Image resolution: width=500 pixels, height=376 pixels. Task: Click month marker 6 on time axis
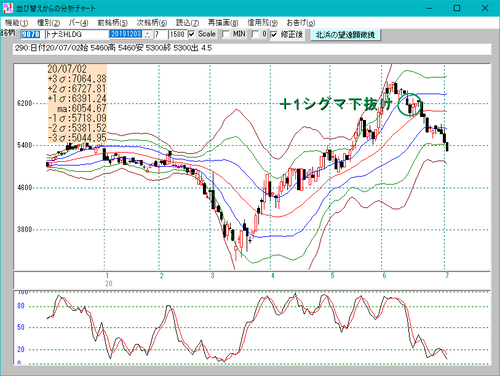click(x=384, y=276)
